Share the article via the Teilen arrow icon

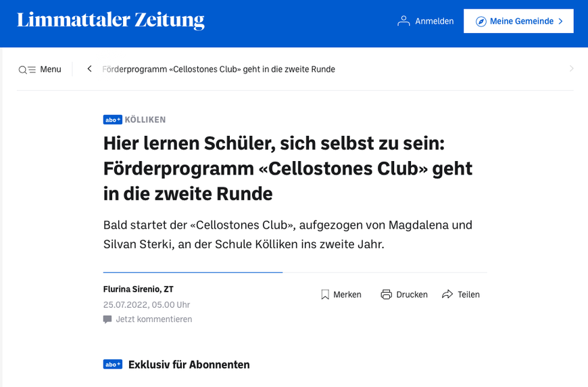(x=447, y=294)
